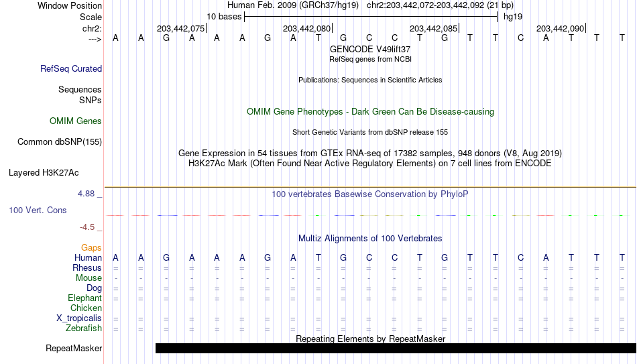Click the hg19 label beside scale bar
The width and height of the screenshot is (637, 364).
click(513, 17)
